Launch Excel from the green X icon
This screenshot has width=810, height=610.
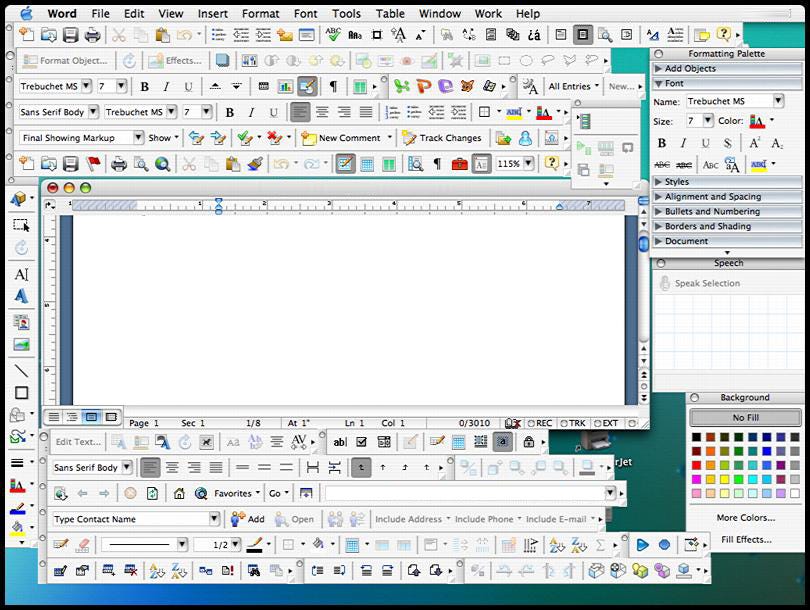[401, 86]
